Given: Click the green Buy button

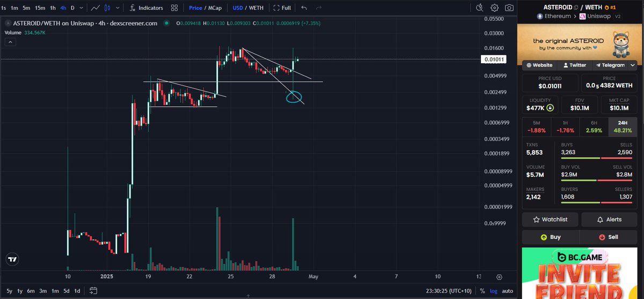Looking at the screenshot, I should [551, 237].
